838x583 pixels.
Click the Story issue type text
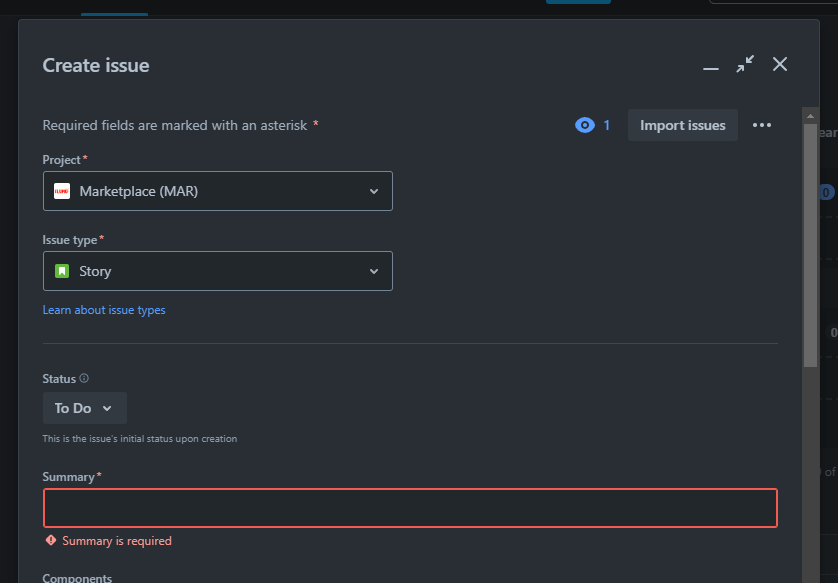click(x=95, y=271)
